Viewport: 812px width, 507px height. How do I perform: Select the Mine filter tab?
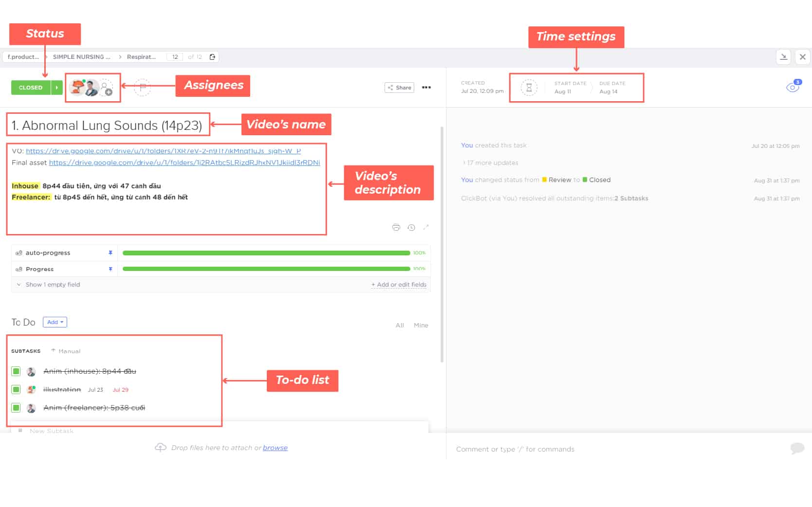pyautogui.click(x=421, y=325)
